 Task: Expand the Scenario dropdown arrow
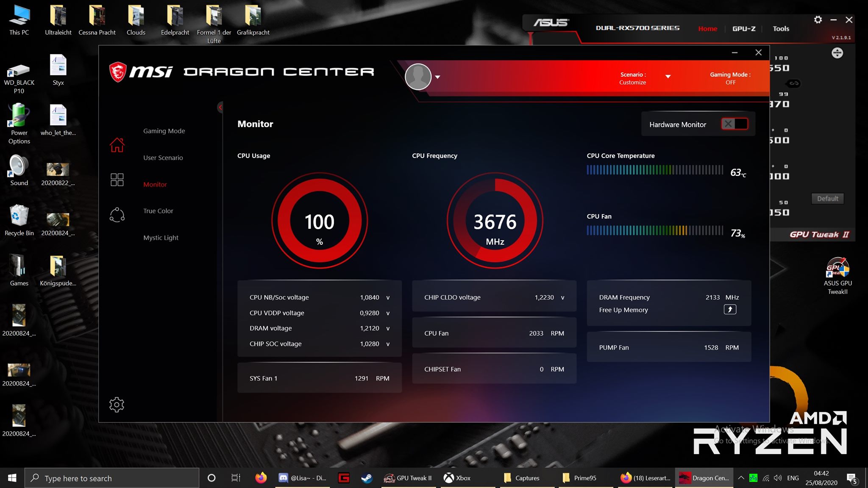click(668, 77)
